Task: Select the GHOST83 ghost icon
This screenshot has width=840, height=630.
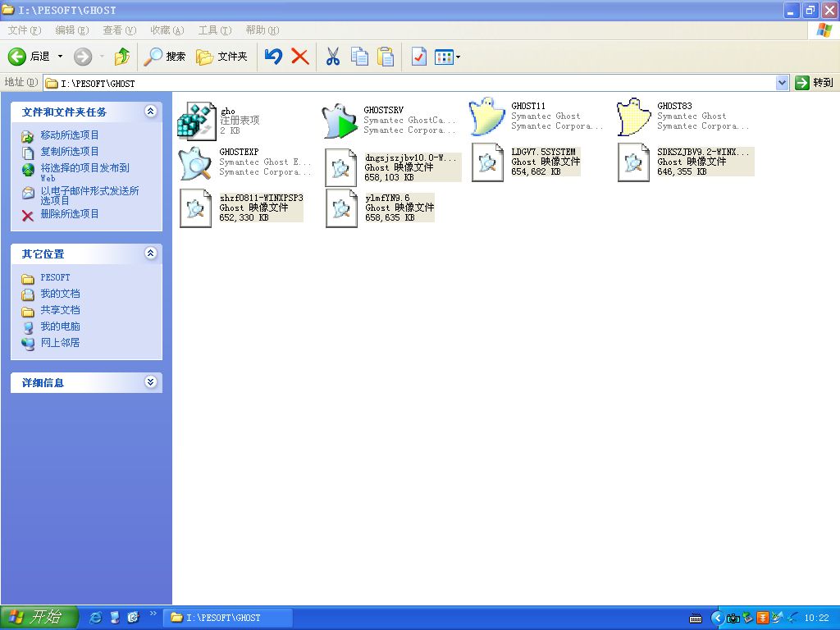Action: pos(633,116)
